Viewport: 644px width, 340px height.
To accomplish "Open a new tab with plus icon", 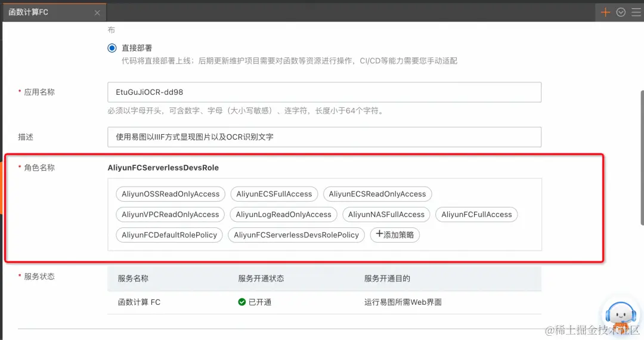I will (605, 13).
